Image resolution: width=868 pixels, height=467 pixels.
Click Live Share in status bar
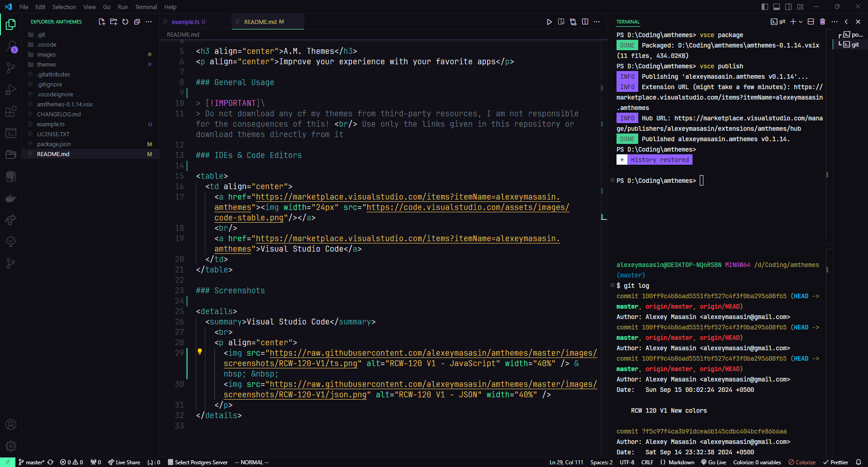pos(124,462)
